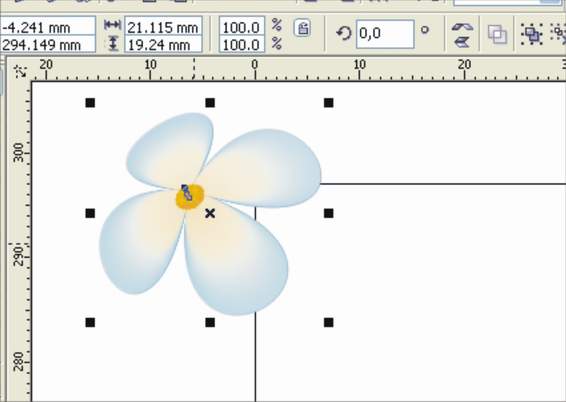Click the greyed-out overlapping squares icon

pos(497,34)
